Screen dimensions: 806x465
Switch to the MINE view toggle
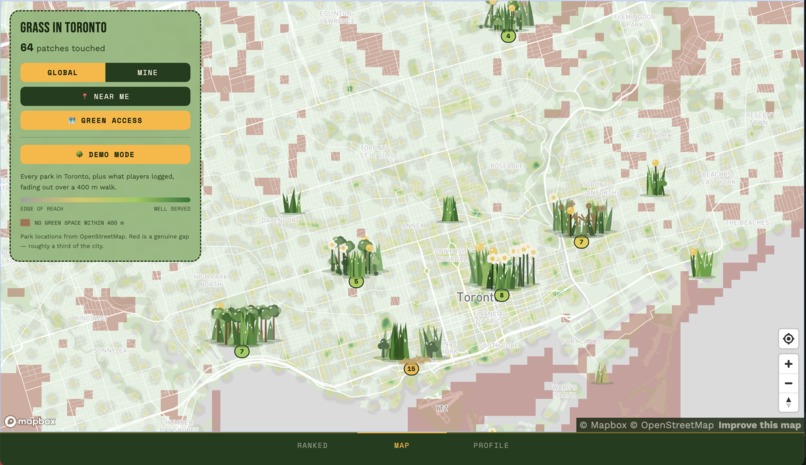click(148, 72)
